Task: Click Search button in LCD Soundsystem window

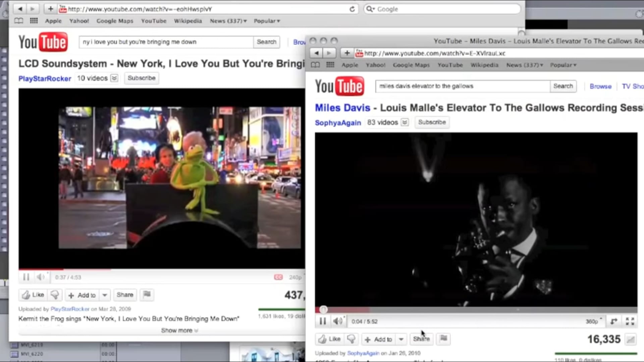Action: [267, 42]
